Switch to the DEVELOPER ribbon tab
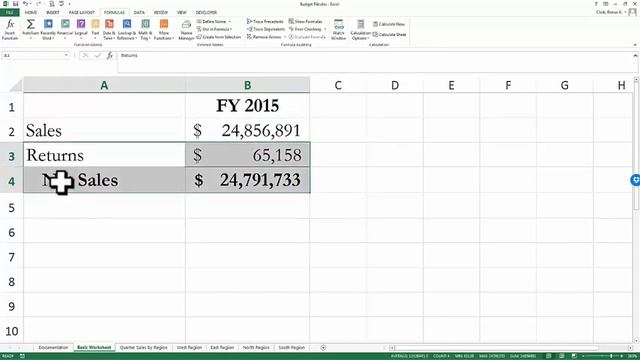This screenshot has width=640, height=360. 206,13
